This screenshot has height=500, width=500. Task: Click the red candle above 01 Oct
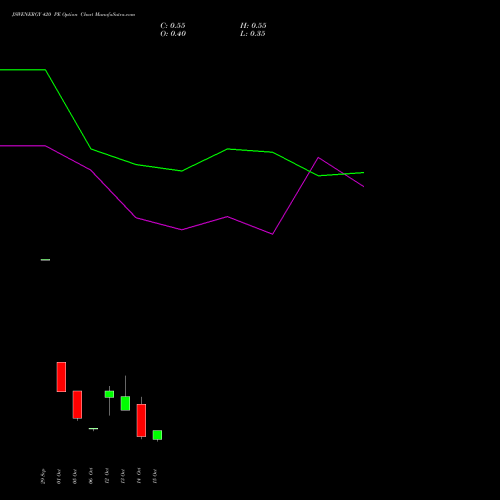pos(61,377)
